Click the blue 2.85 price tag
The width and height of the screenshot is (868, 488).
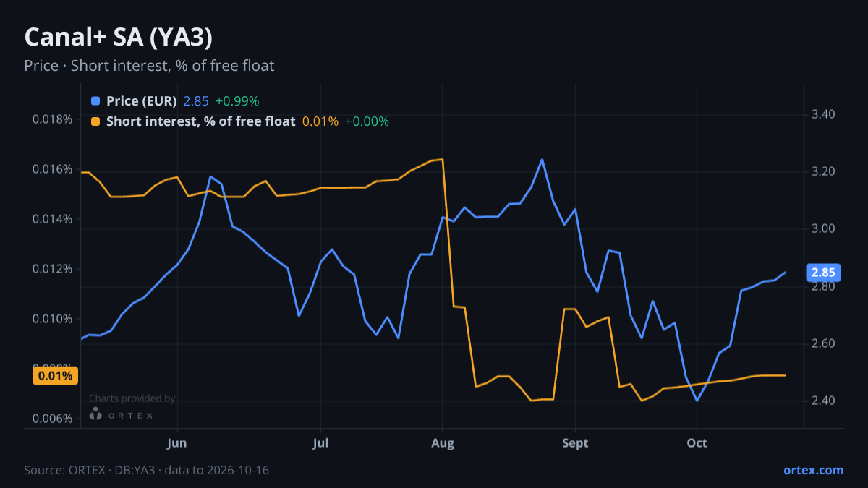822,273
